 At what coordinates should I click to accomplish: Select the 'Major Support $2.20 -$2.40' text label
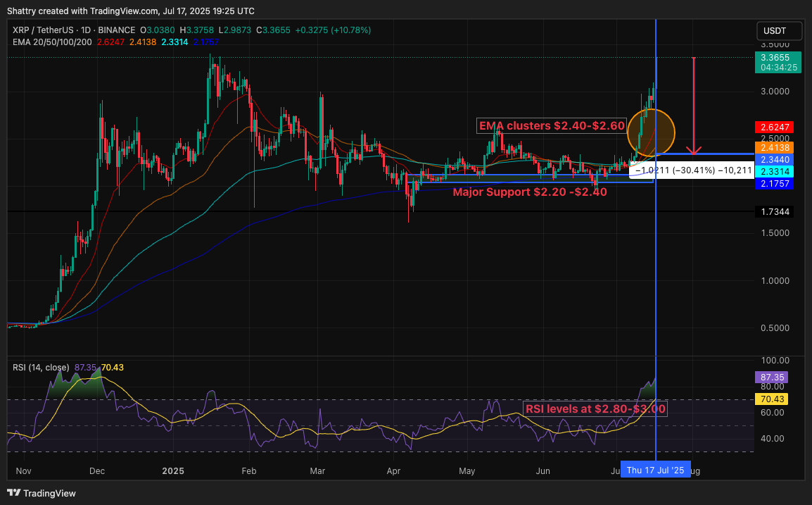(529, 192)
